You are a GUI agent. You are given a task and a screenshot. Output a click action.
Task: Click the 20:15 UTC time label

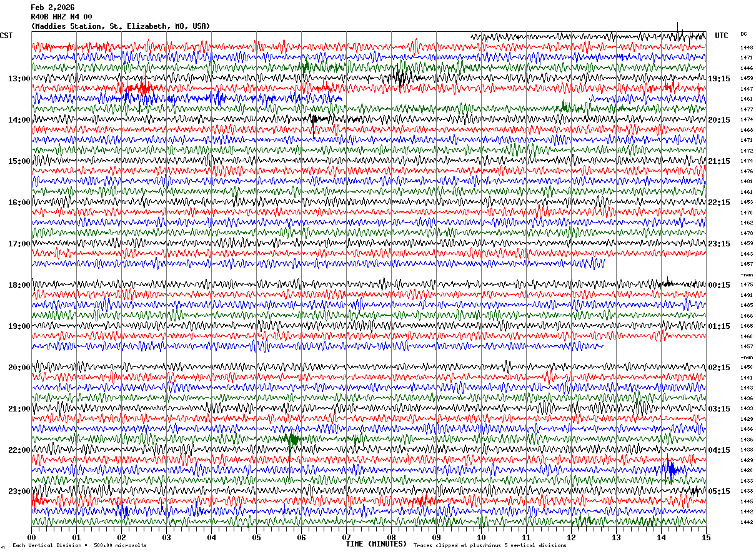719,120
